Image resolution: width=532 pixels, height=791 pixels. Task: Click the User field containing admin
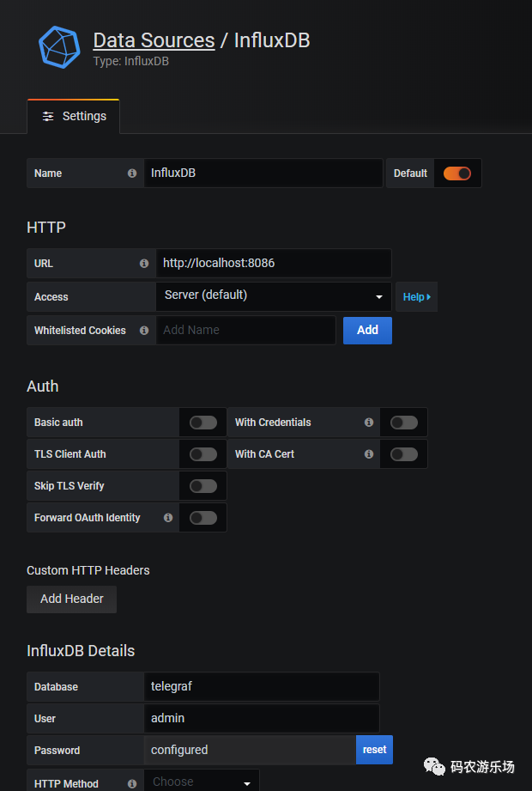pos(262,718)
